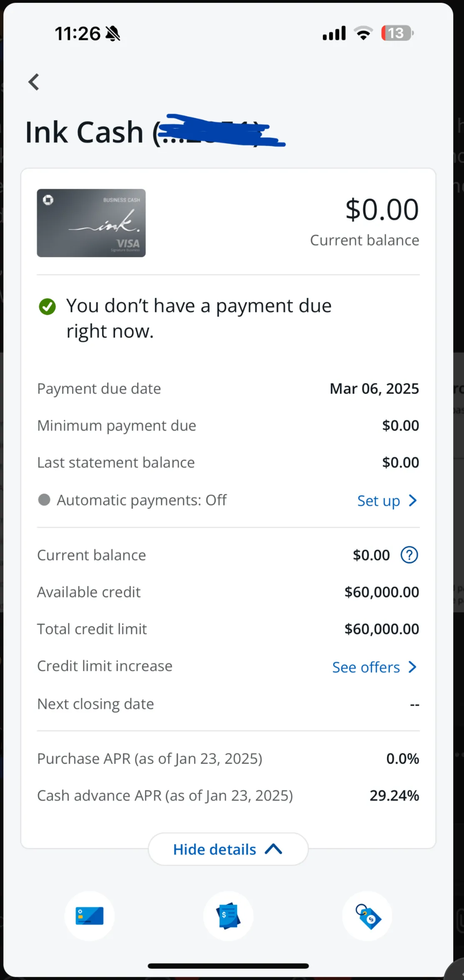The height and width of the screenshot is (980, 464).
Task: Tap the Automatic payments Off status dot
Action: (44, 500)
